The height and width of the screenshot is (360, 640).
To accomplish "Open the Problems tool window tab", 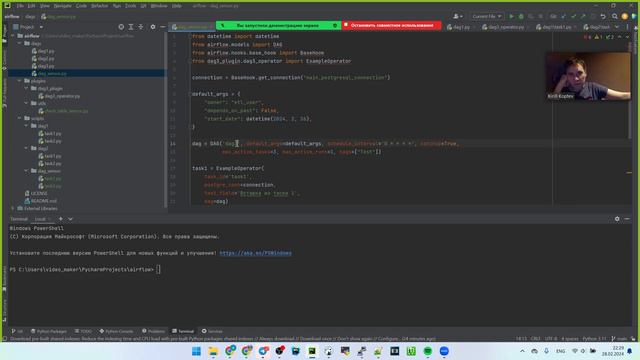I will (x=153, y=331).
